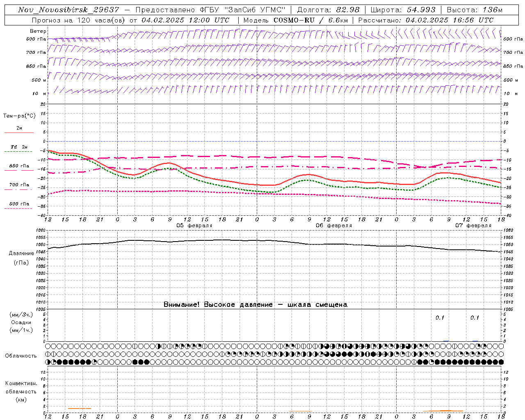Click the Прогноз на 120 часа(ов) text
The image size is (525, 420).
[80, 20]
